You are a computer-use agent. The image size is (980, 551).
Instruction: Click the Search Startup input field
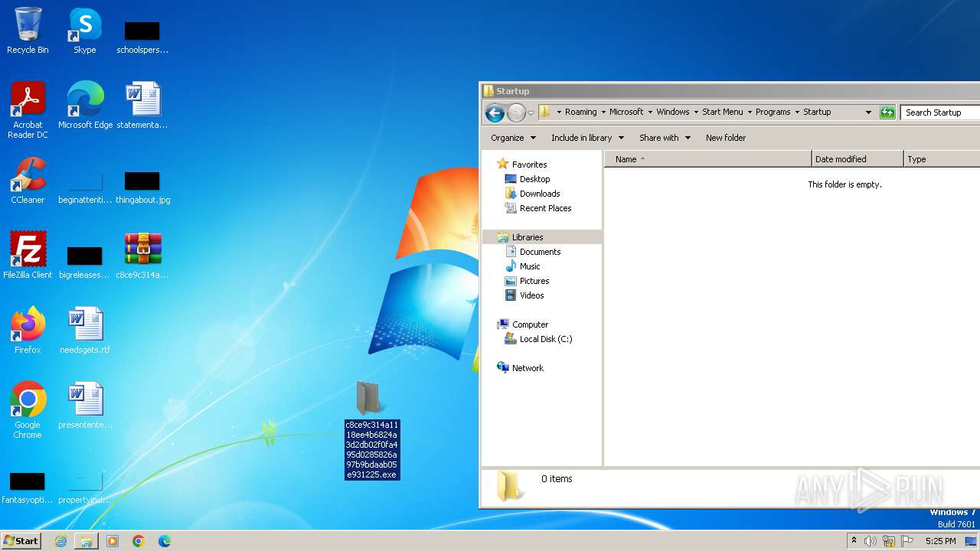[x=941, y=112]
